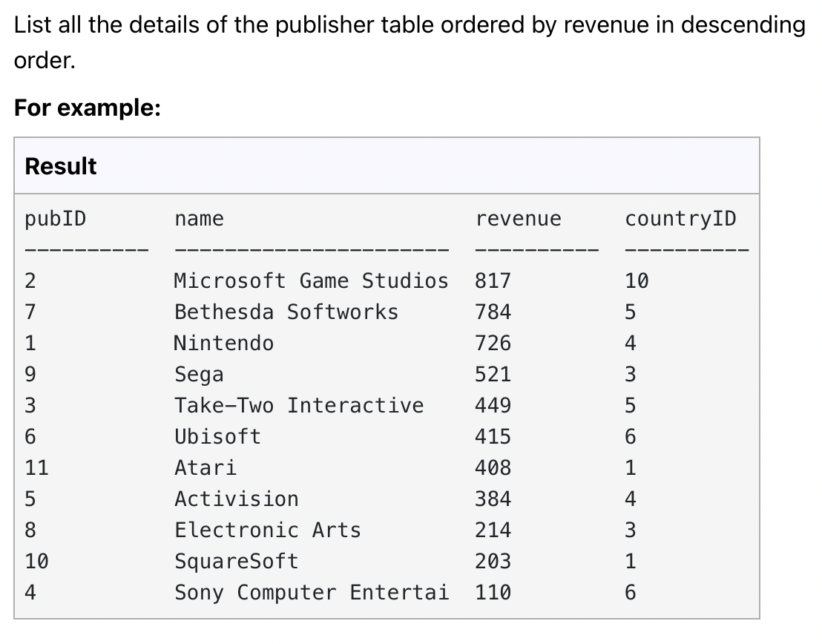The width and height of the screenshot is (822, 644).
Task: Click pubID 7 in Bethesda row
Action: (30, 312)
